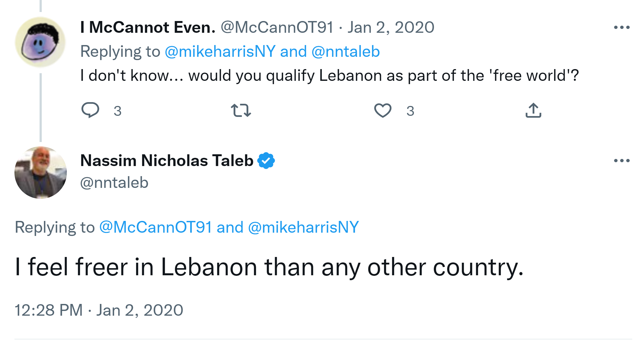Screen dimensions: 644x349
Task: Share the tweet via upload icon
Action: click(533, 110)
